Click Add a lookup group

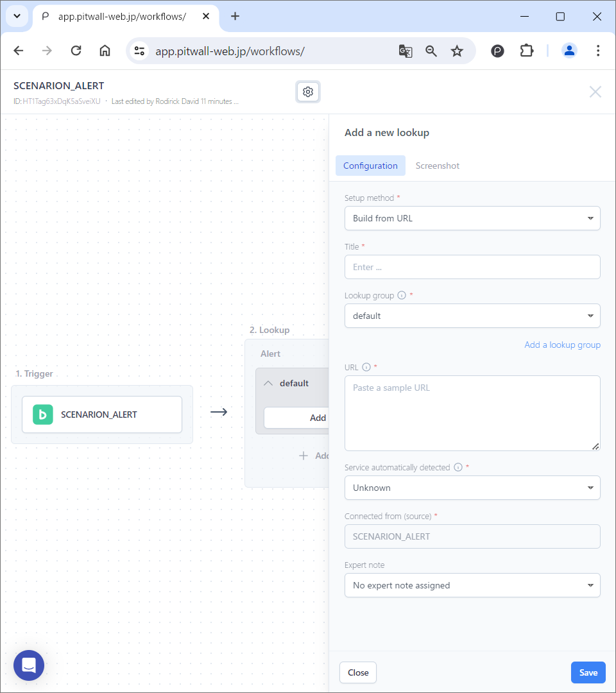(562, 345)
